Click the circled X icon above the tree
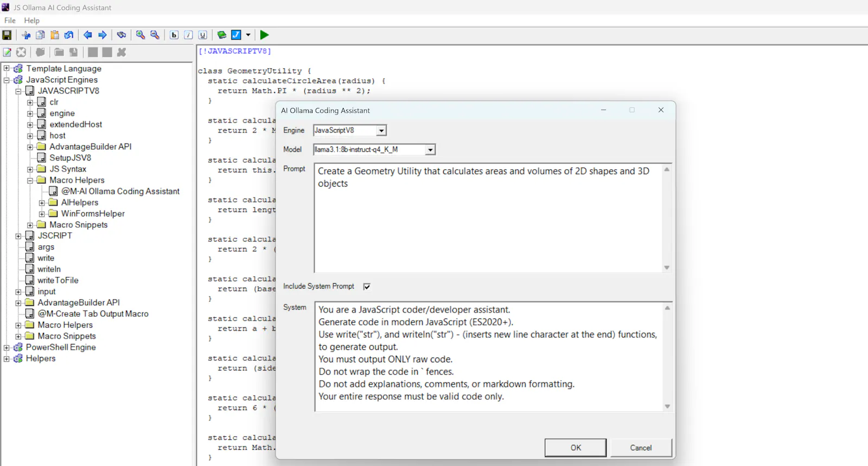Image resolution: width=868 pixels, height=466 pixels. click(x=21, y=52)
